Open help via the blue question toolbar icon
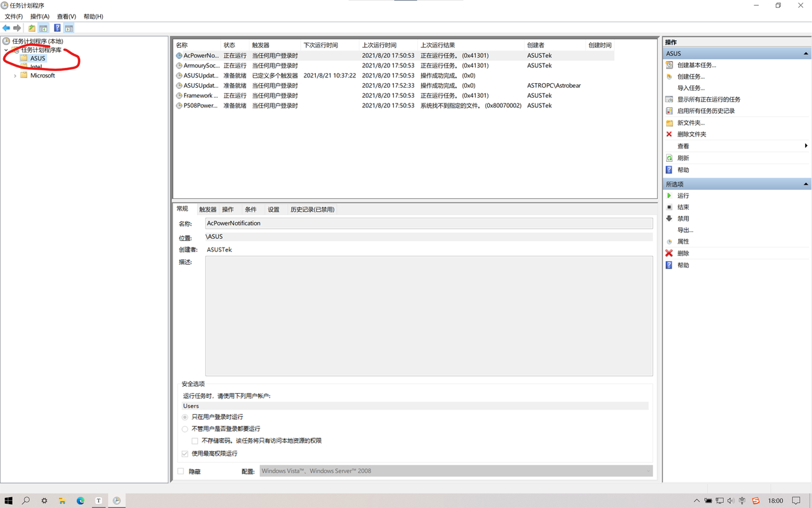 point(57,28)
